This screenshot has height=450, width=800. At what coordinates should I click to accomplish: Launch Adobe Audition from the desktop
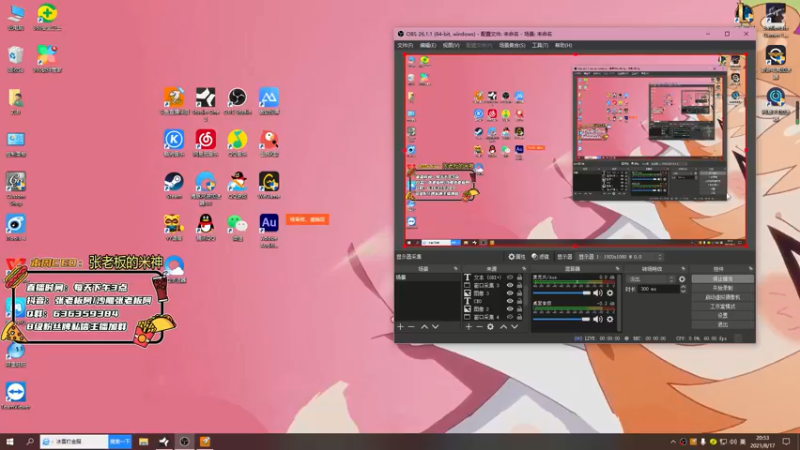(269, 230)
